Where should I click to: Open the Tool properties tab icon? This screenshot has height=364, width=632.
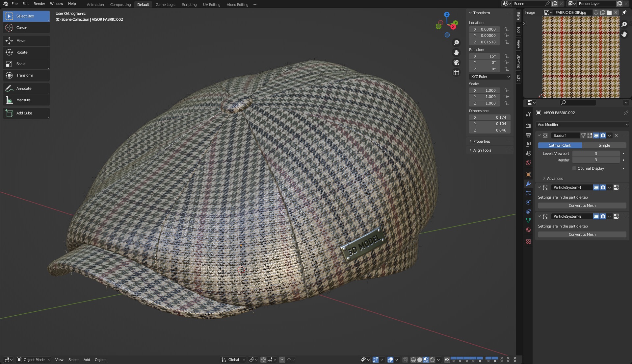click(528, 114)
